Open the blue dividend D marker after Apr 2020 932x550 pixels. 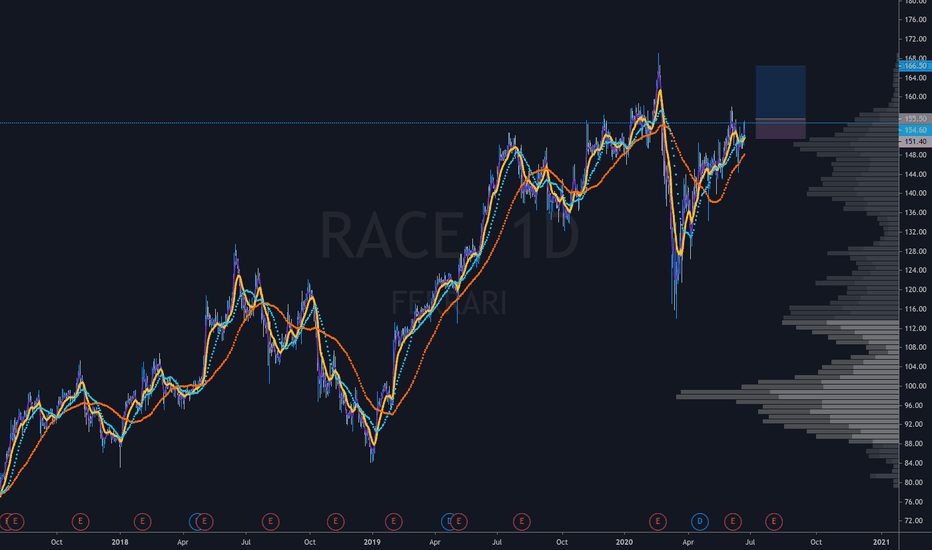point(700,522)
